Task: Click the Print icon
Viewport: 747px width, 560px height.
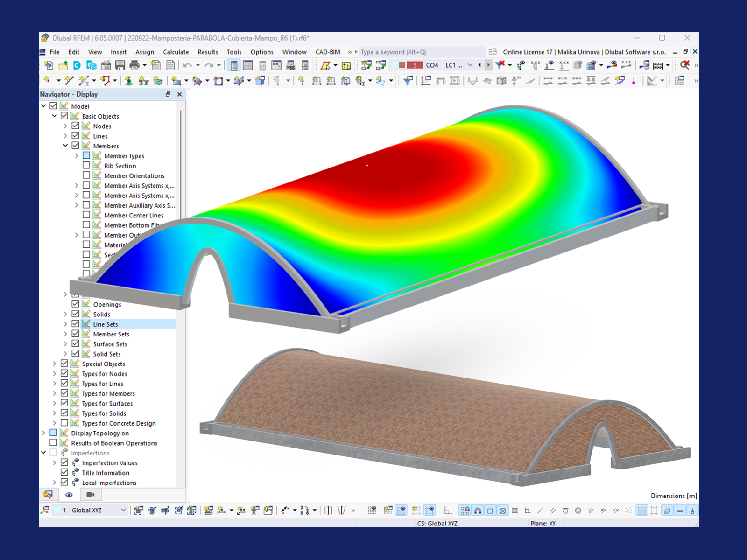Action: tap(134, 65)
